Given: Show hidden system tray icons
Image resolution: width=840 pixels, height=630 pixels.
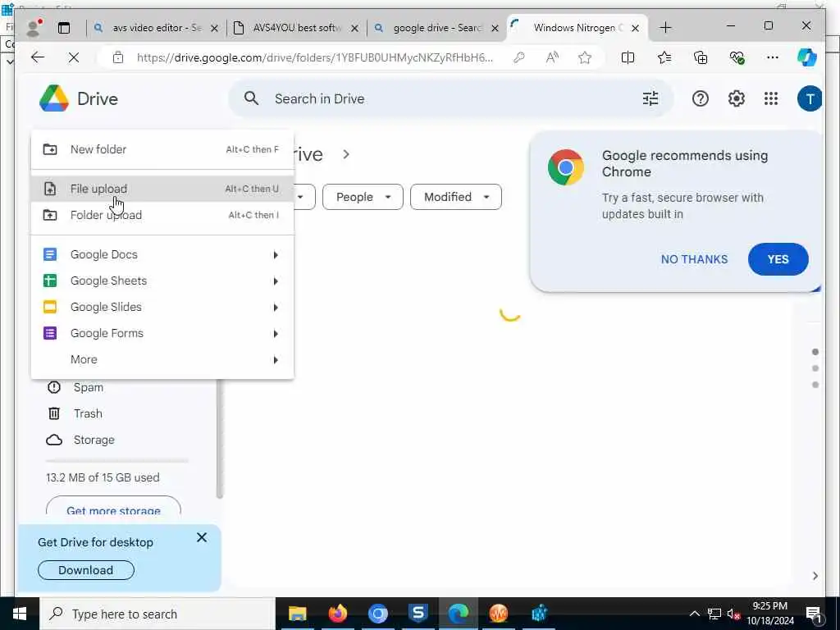Looking at the screenshot, I should pyautogui.click(x=694, y=614).
